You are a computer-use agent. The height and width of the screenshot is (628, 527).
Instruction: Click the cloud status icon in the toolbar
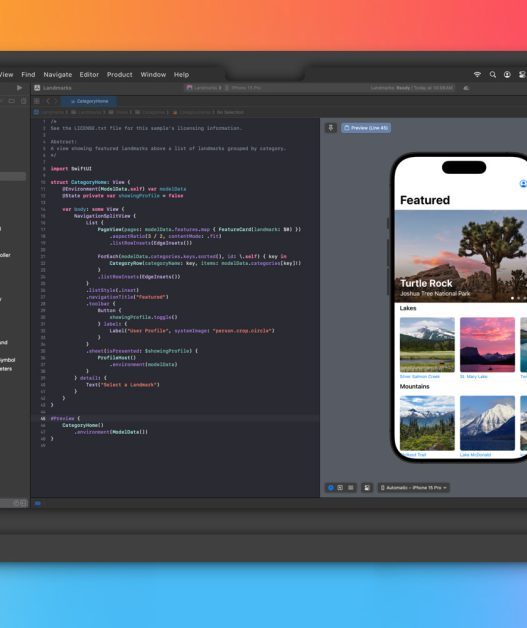point(466,88)
